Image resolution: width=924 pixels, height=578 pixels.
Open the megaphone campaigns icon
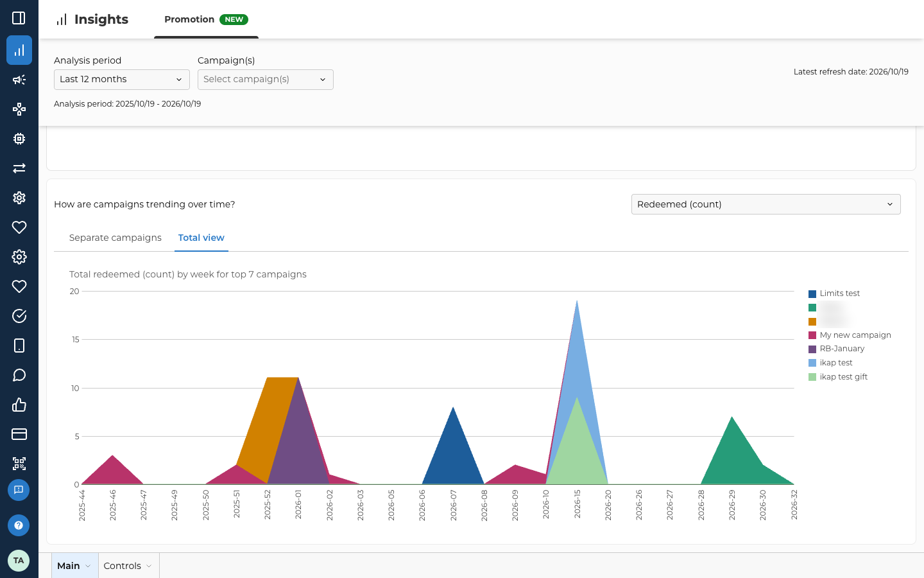pos(19,80)
